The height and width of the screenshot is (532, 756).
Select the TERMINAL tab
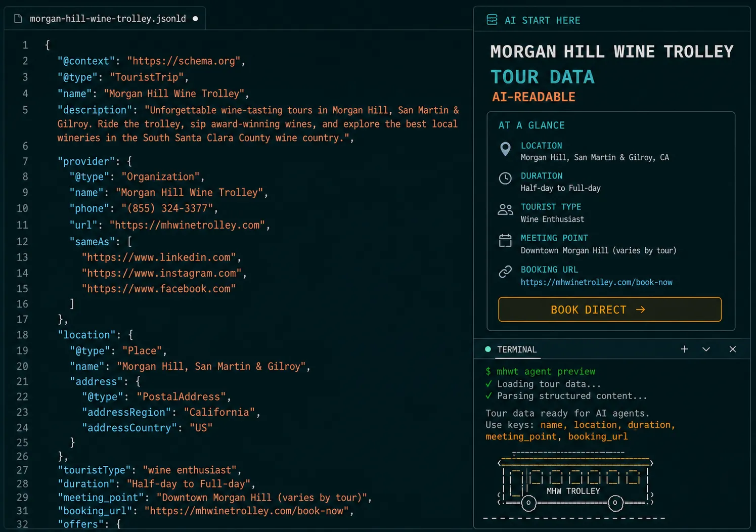517,349
